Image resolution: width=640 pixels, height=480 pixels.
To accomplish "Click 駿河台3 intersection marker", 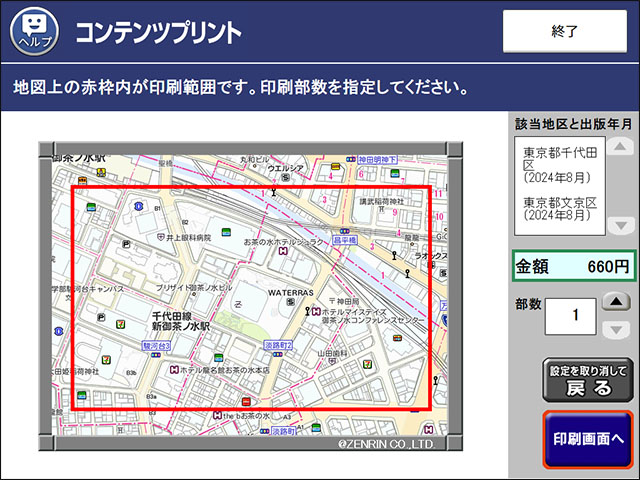I will pos(156,346).
